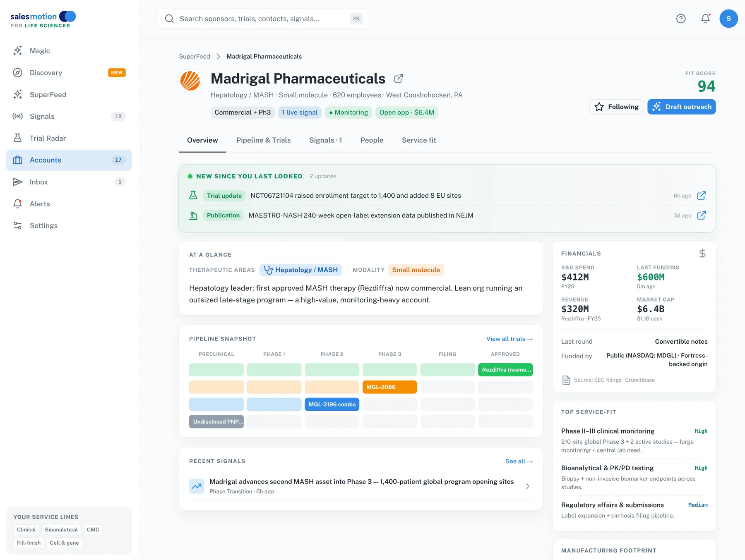Viewport: 745px width, 560px height.
Task: Click the Publication tag
Action: click(x=223, y=215)
